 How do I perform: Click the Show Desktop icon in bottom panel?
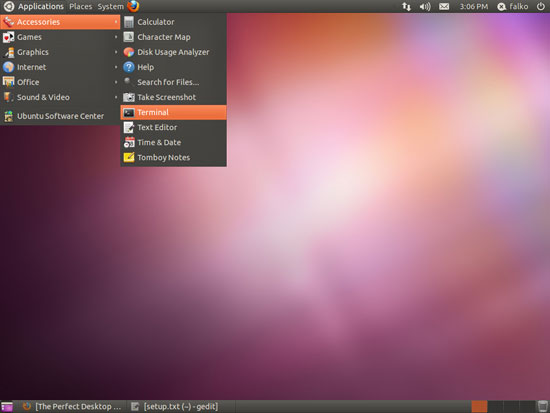(7, 407)
